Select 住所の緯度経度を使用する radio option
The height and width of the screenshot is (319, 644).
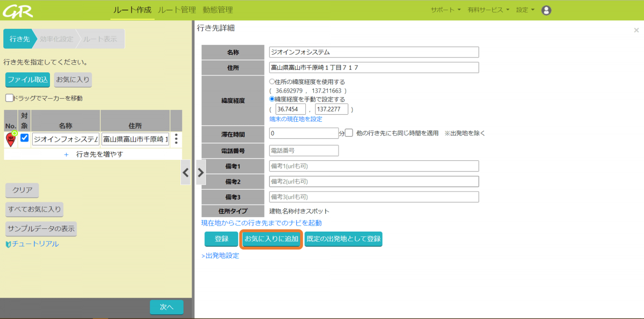[272, 82]
